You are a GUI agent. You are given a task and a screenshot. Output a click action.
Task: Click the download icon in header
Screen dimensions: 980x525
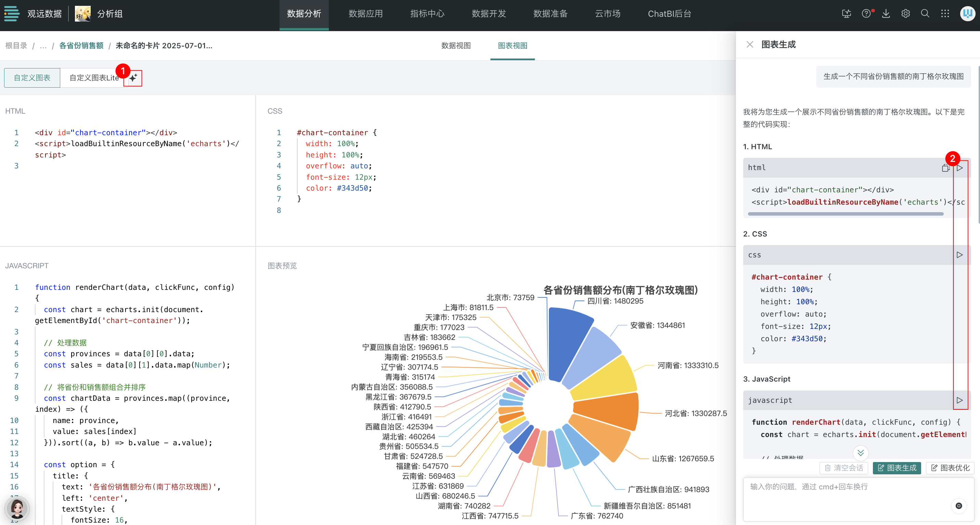click(x=886, y=14)
